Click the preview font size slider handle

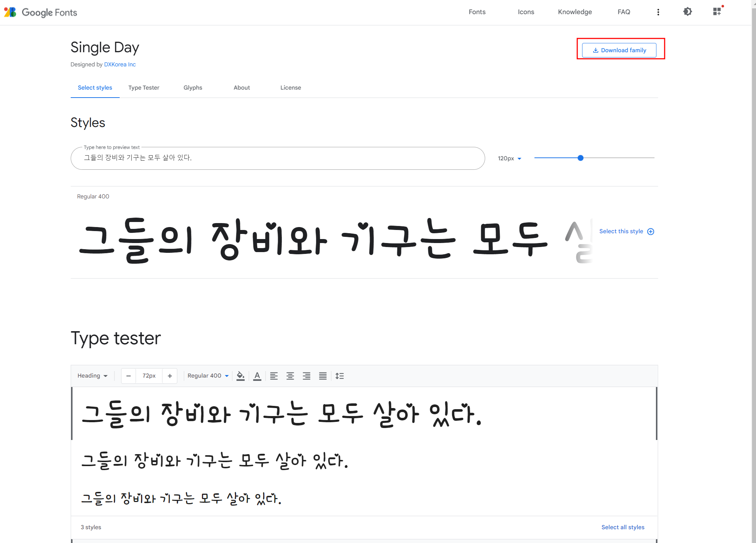coord(581,158)
